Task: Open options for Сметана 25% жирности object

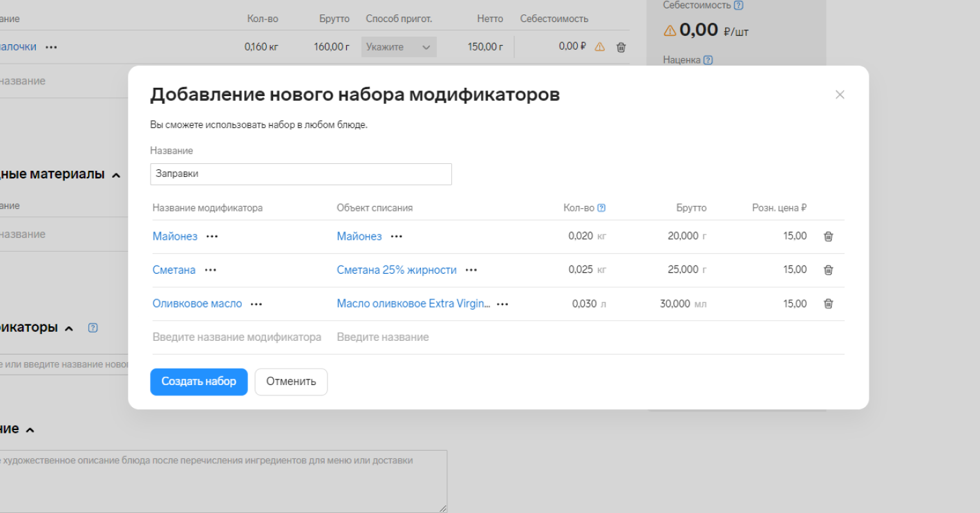Action: [x=471, y=270]
